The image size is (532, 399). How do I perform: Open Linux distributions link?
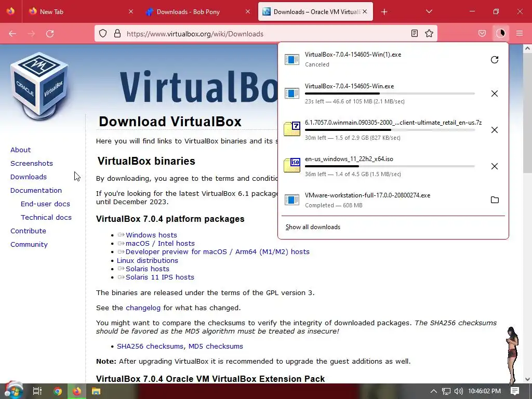coord(147,261)
